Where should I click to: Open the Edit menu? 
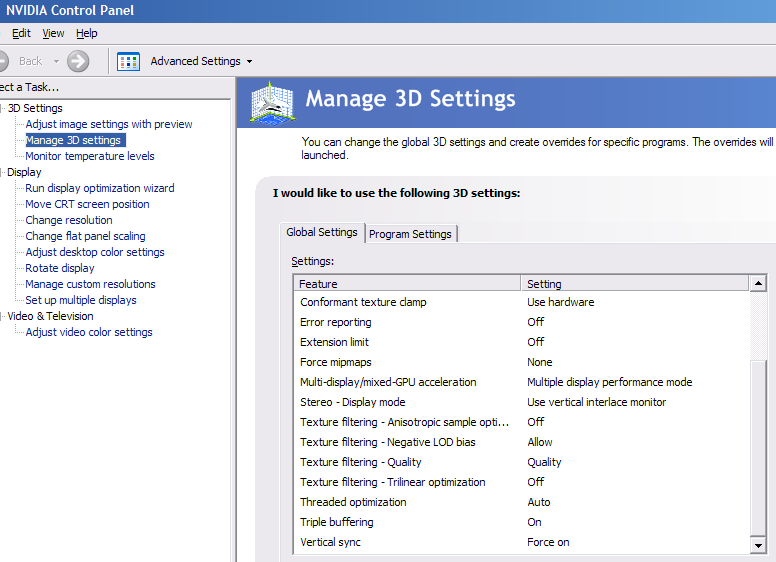point(21,33)
